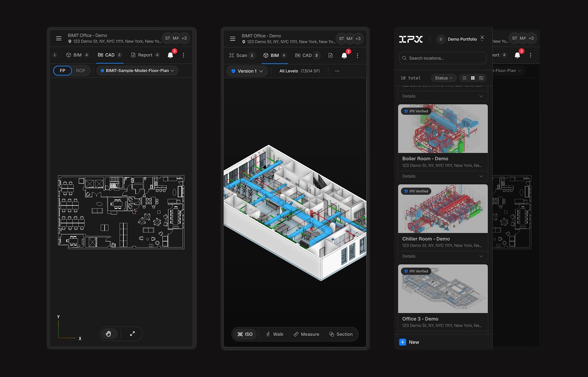Open hamburger menu in the left CAD screen
The height and width of the screenshot is (377, 588).
(59, 38)
